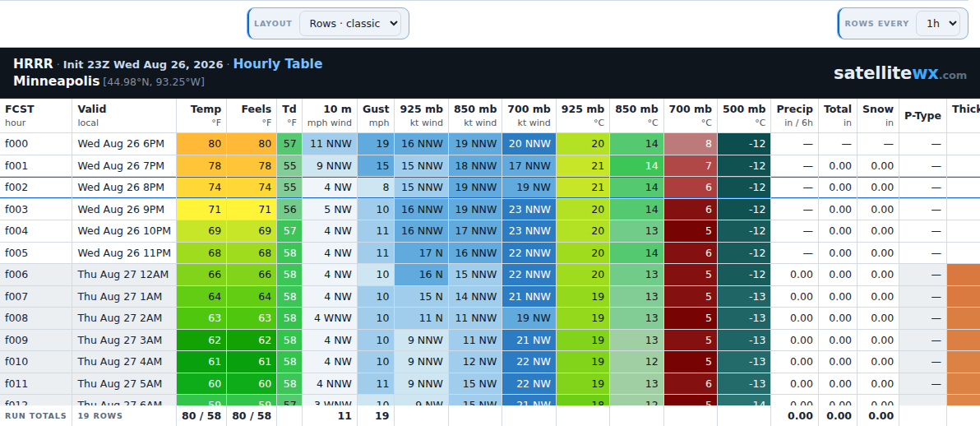Select the Feels column header
The width and height of the screenshot is (980, 426).
(252, 116)
